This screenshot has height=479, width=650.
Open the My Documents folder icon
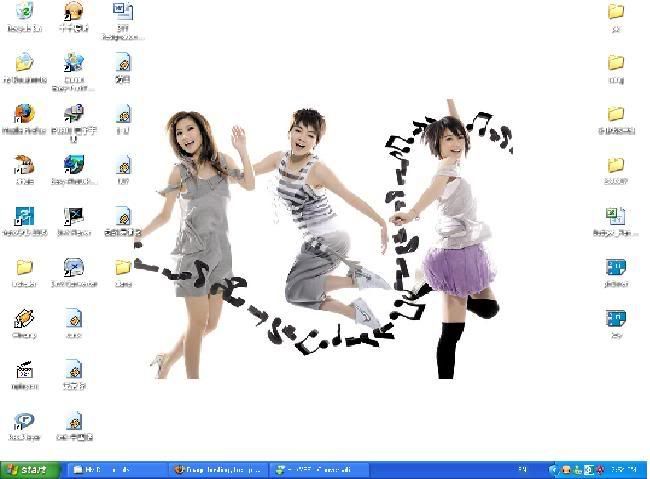(24, 64)
